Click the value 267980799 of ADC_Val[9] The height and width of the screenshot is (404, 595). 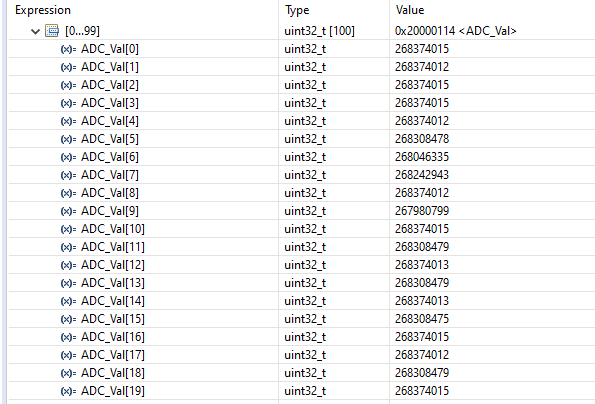point(422,211)
